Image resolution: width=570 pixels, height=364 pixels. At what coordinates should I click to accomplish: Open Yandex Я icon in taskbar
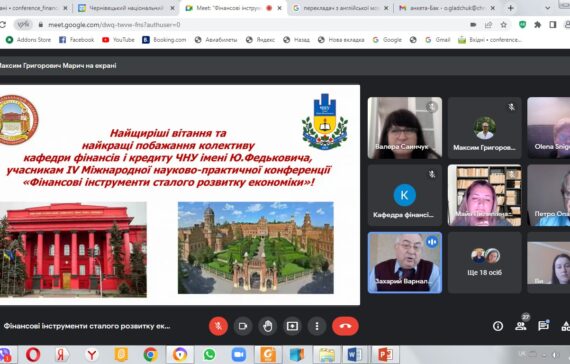(62, 354)
